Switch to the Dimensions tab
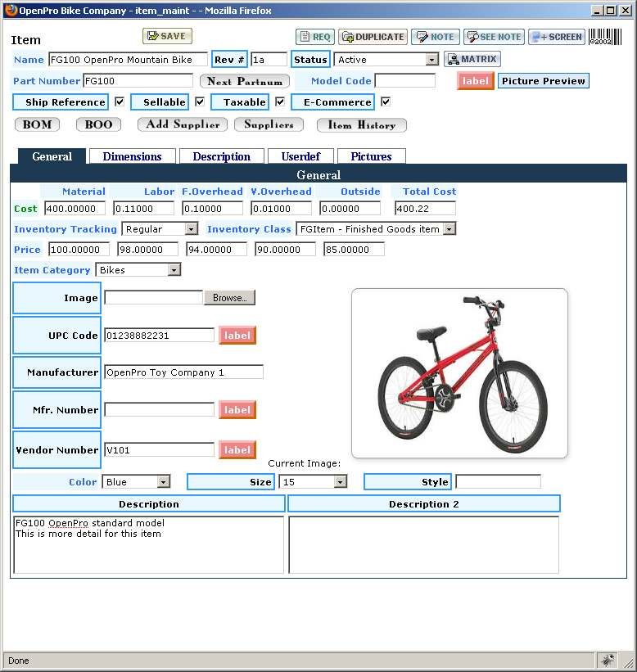Viewport: 637px width, 672px height. point(132,156)
